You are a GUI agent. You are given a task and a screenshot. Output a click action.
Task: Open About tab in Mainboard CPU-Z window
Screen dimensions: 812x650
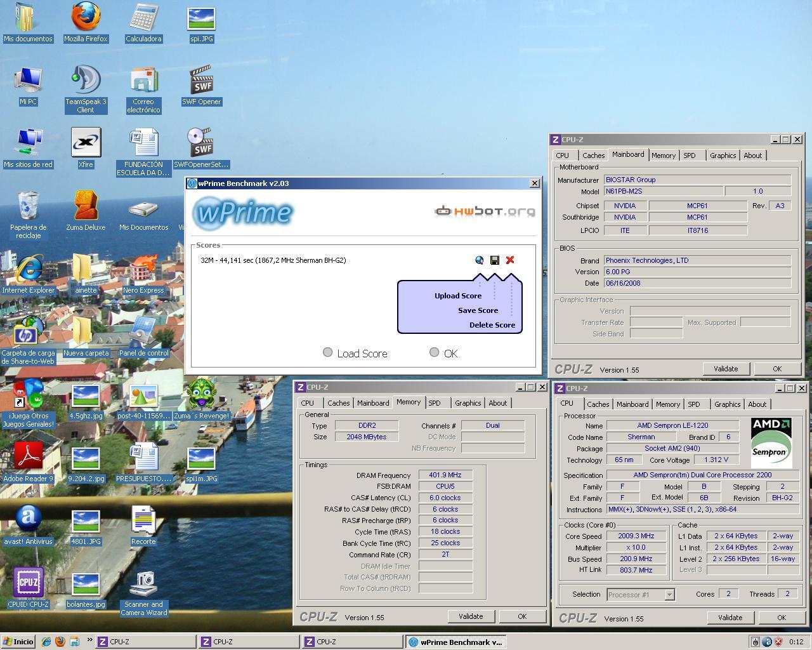(x=752, y=156)
